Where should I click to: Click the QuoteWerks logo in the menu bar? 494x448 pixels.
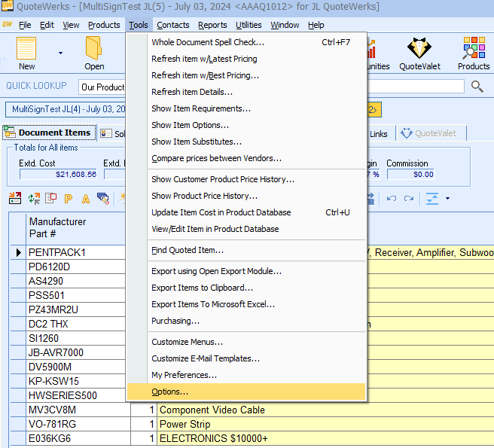point(7,24)
